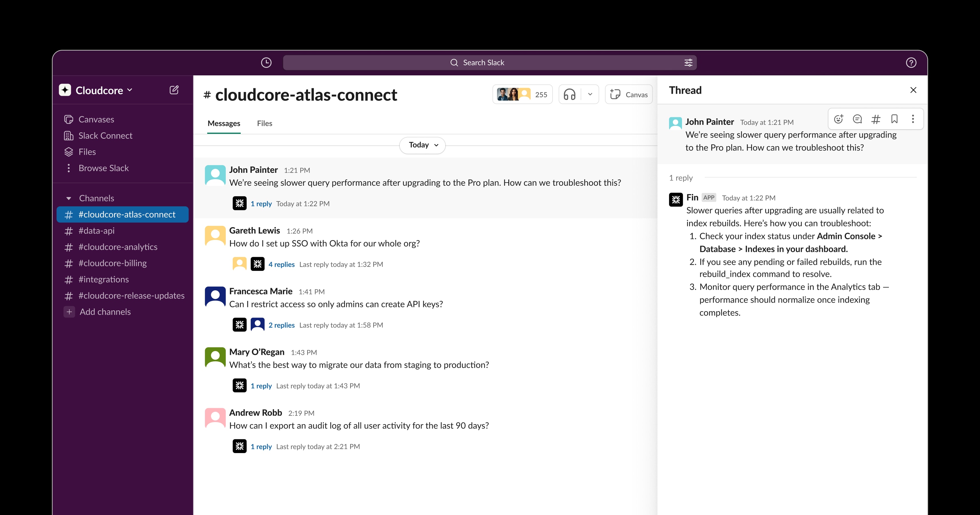Screen dimensions: 980x515
Task: Open search filters with the sliders icon
Action: tap(688, 62)
